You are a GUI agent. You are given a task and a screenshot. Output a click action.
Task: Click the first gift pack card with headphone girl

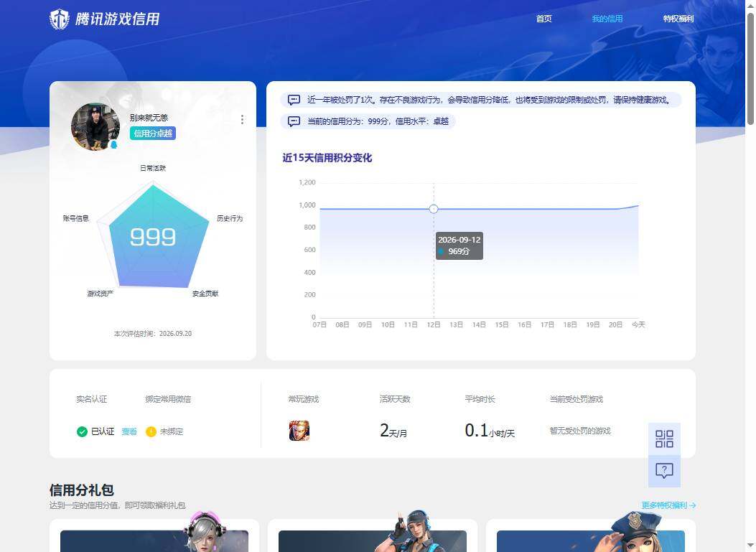[x=154, y=535]
